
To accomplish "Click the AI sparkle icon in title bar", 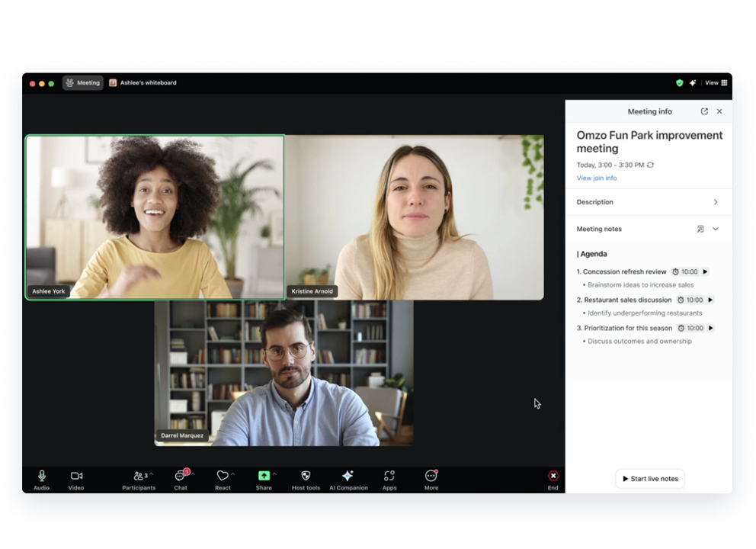I will (693, 83).
